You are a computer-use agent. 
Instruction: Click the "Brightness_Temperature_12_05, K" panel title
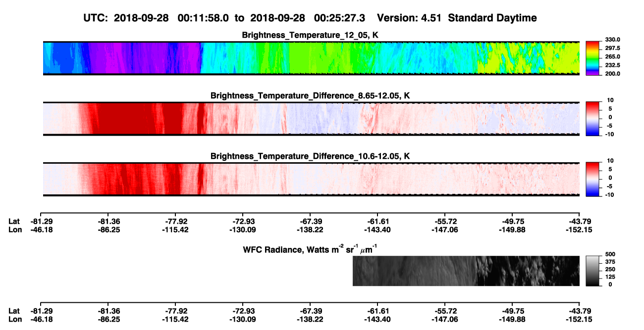coord(311,35)
